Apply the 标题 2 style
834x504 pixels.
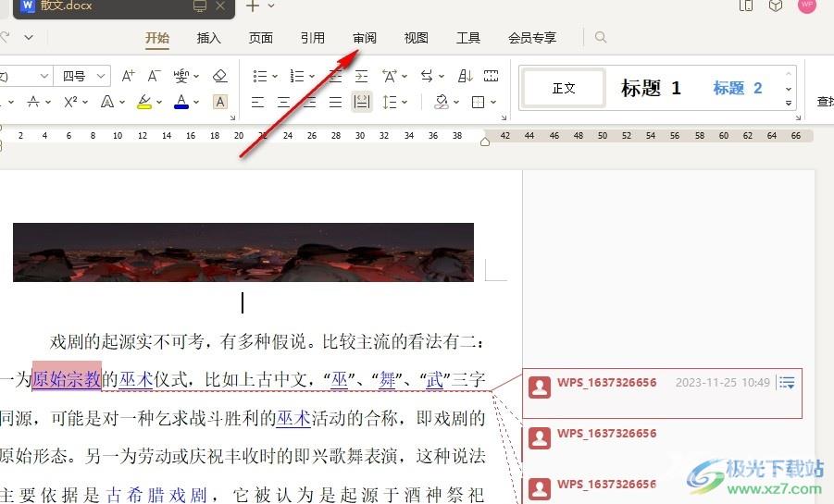click(x=738, y=88)
